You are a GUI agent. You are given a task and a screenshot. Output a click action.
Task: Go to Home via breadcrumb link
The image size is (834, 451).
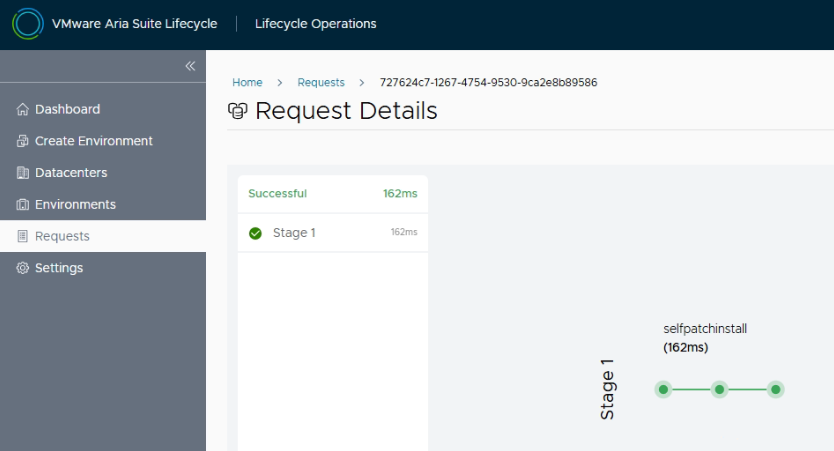246,82
